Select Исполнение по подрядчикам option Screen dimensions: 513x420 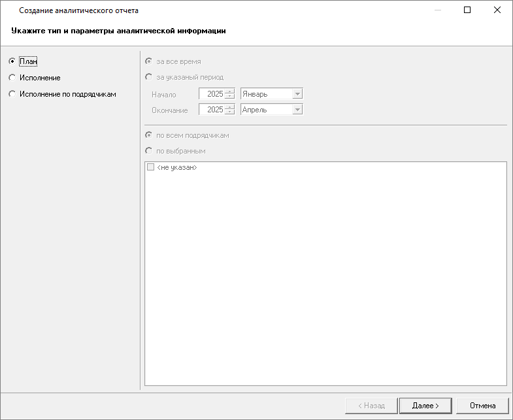[12, 94]
